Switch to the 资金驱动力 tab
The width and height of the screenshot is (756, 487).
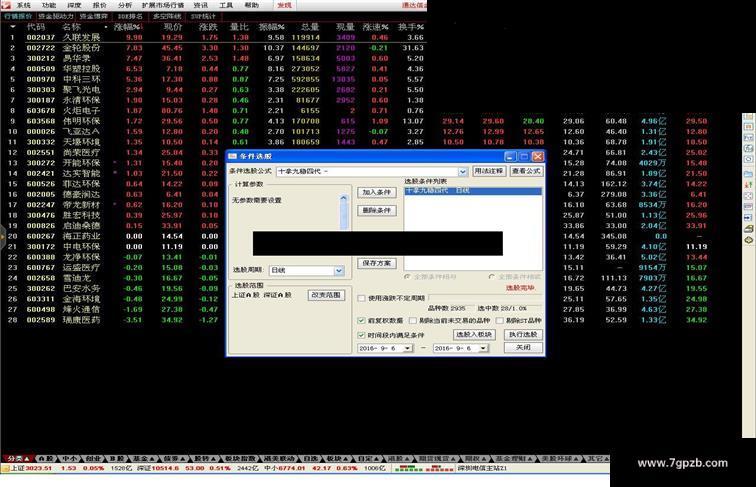coord(56,16)
